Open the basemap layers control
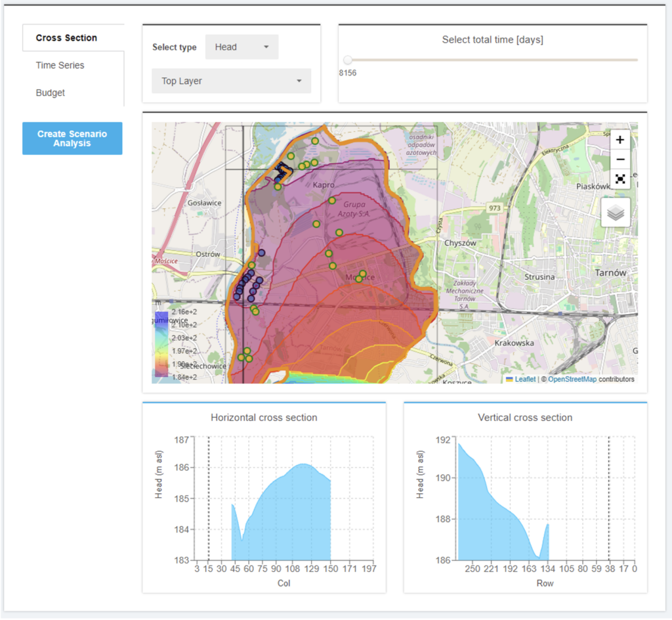Viewport: 672px width, 620px height. tap(615, 212)
